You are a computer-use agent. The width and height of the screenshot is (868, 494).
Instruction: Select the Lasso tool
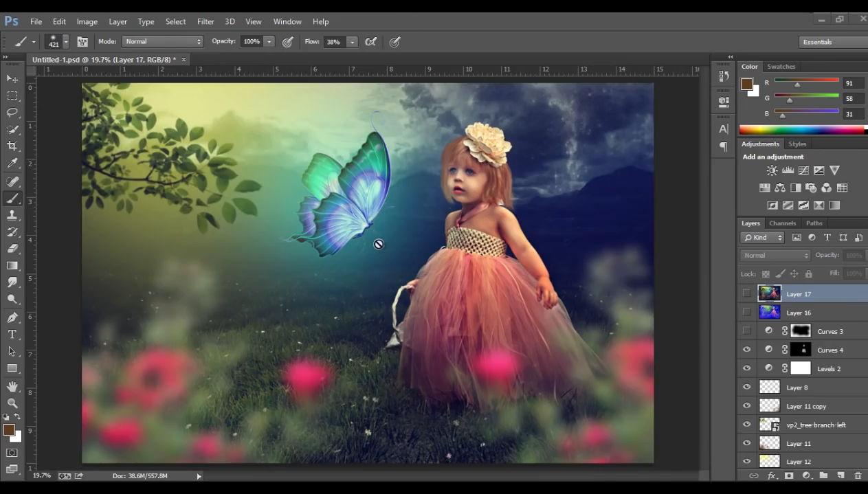tap(12, 112)
